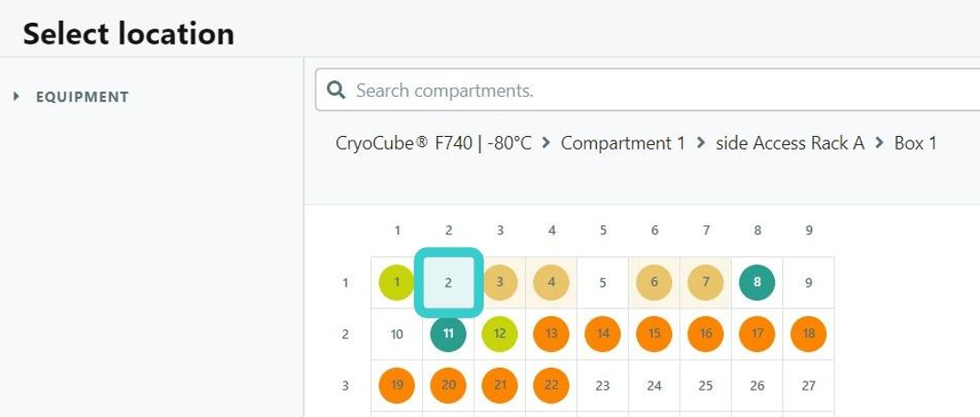980x417 pixels.
Task: Select dark teal sample position 11
Action: coord(449,334)
